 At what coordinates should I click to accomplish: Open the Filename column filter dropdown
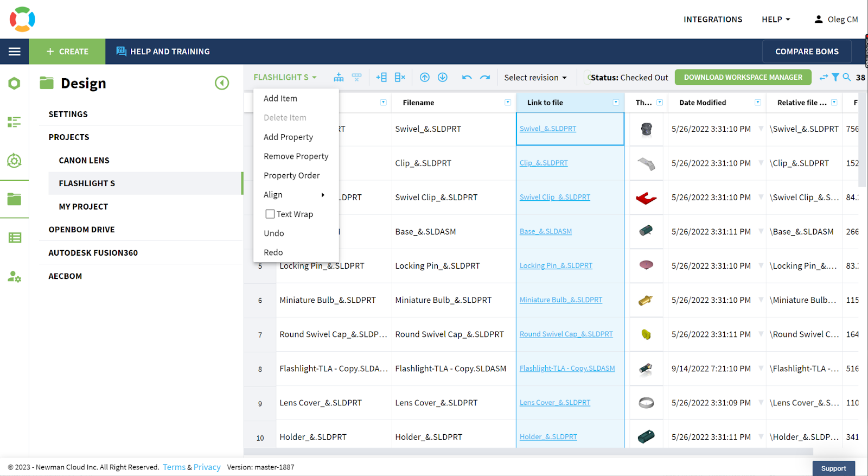[508, 103]
